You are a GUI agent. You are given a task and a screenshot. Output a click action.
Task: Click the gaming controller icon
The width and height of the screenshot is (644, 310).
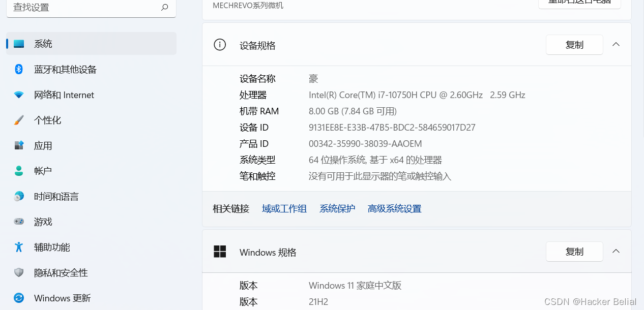19,222
